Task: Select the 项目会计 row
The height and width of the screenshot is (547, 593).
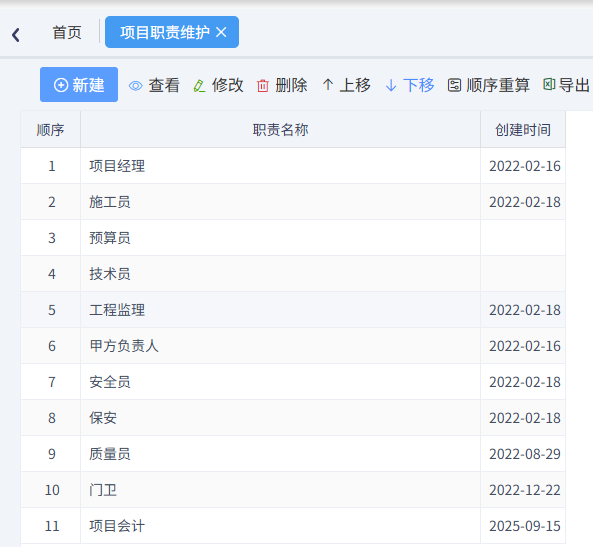Action: [x=293, y=526]
